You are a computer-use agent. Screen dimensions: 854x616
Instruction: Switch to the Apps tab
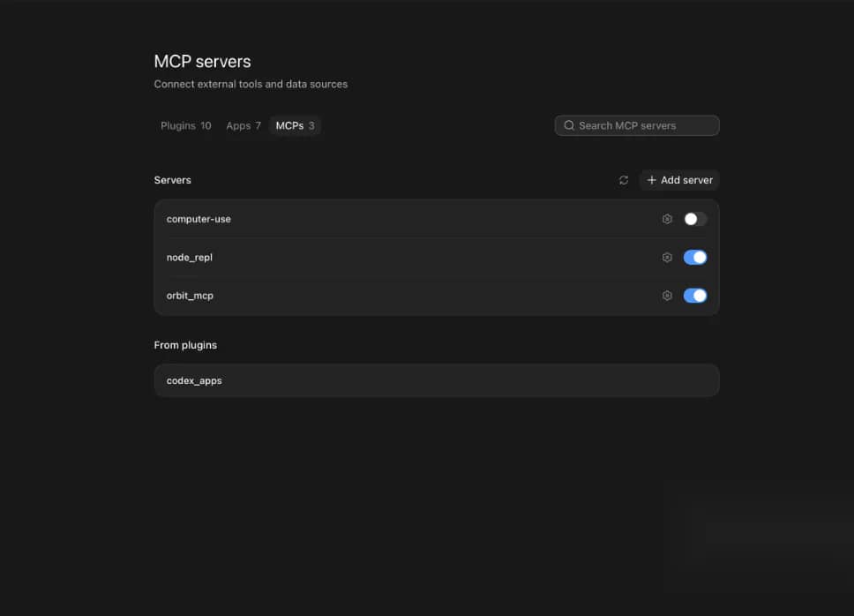[x=243, y=126]
